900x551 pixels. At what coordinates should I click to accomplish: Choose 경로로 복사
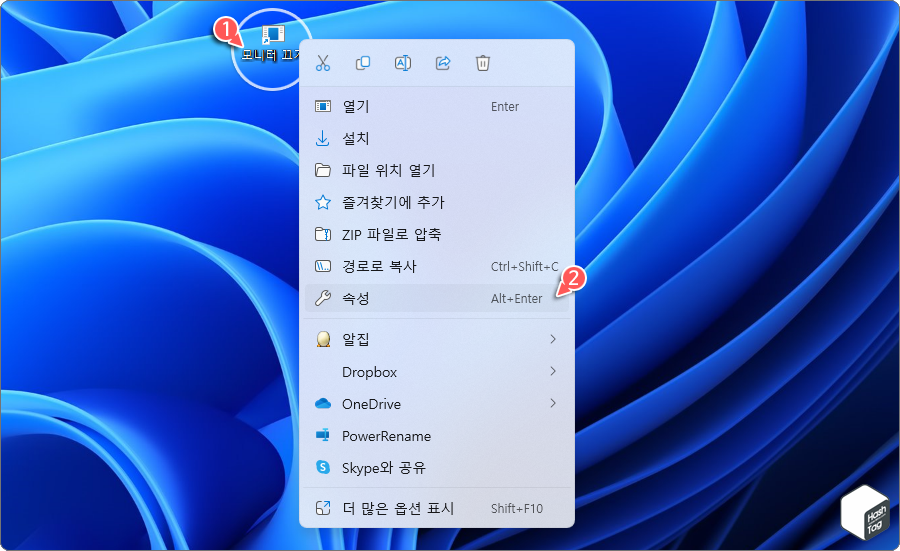tap(437, 266)
